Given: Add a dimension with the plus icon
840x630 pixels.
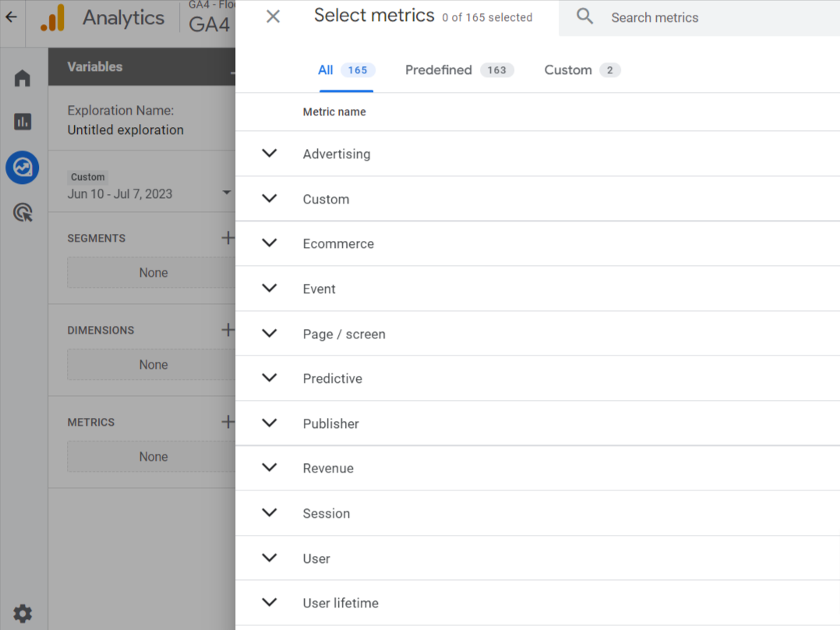Looking at the screenshot, I should coord(227,330).
